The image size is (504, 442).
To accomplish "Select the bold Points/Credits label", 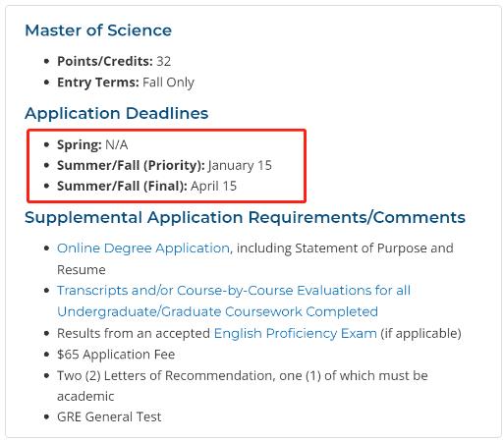I will (105, 61).
